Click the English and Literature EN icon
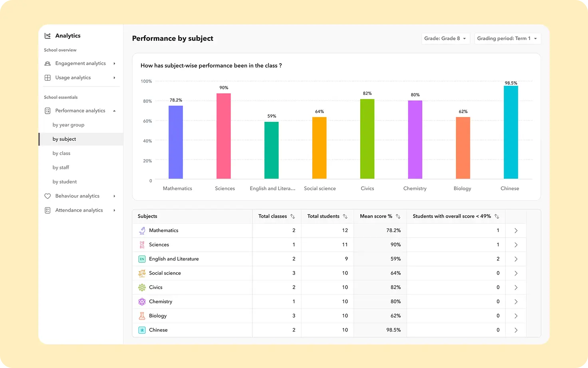This screenshot has height=368, width=588. click(x=142, y=259)
